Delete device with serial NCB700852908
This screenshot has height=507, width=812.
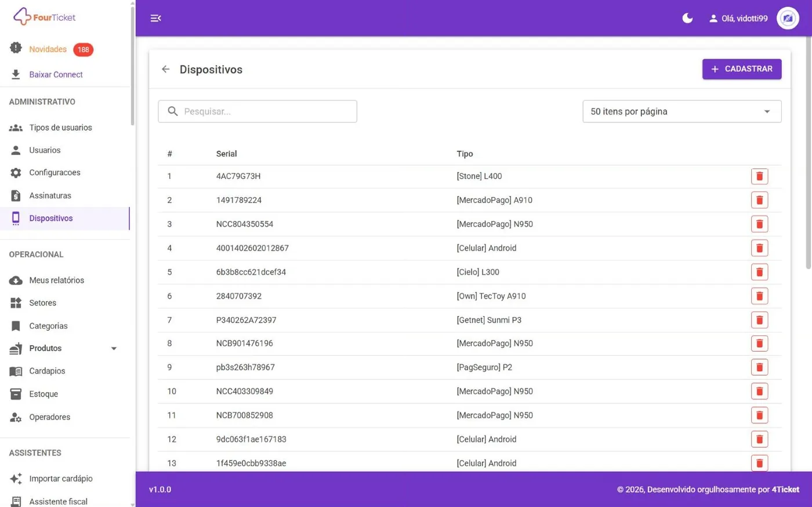point(759,415)
